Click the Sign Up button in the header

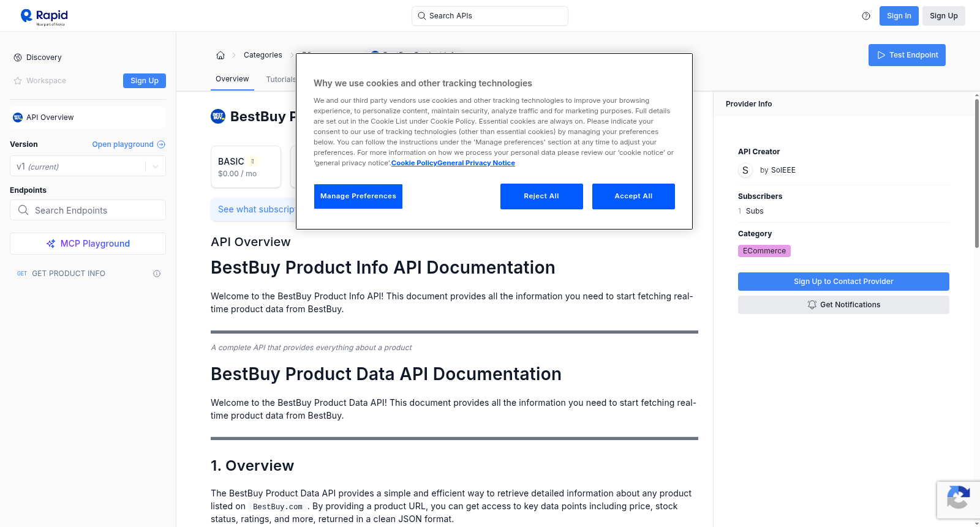(943, 16)
